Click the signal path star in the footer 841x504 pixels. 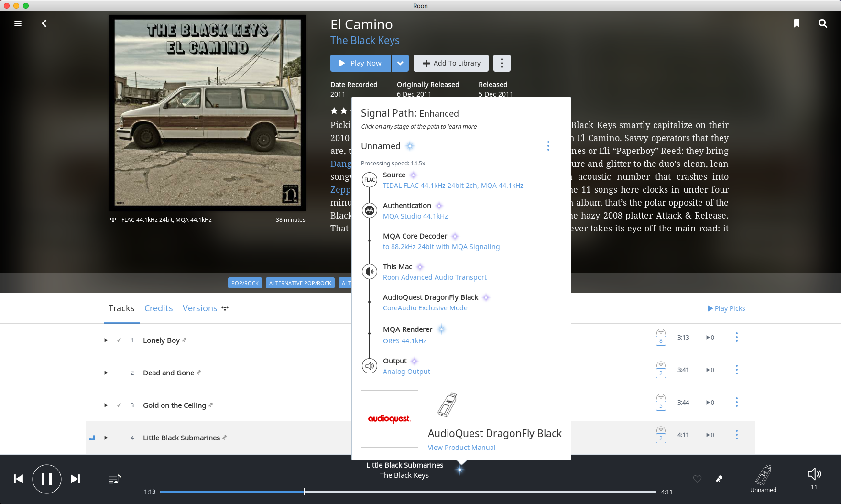(x=459, y=470)
